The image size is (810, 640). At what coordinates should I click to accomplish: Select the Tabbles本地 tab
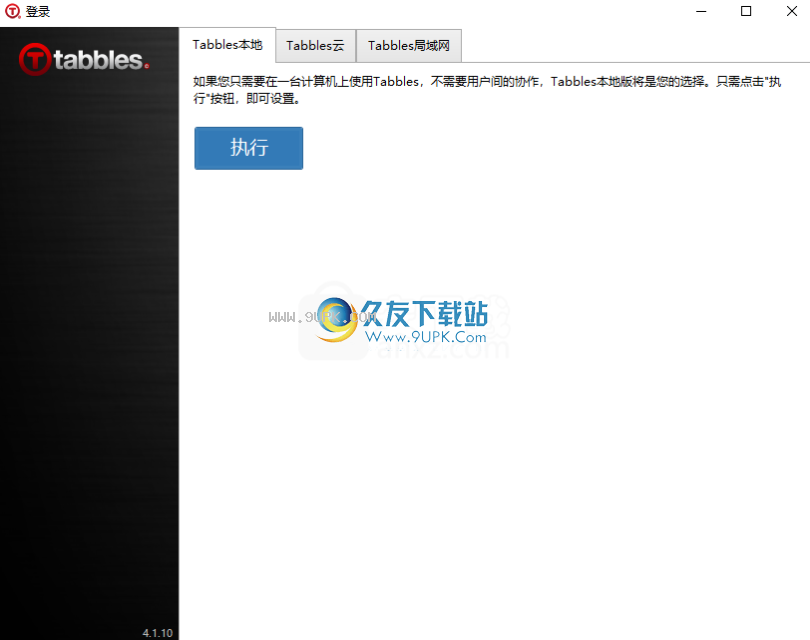pos(227,45)
